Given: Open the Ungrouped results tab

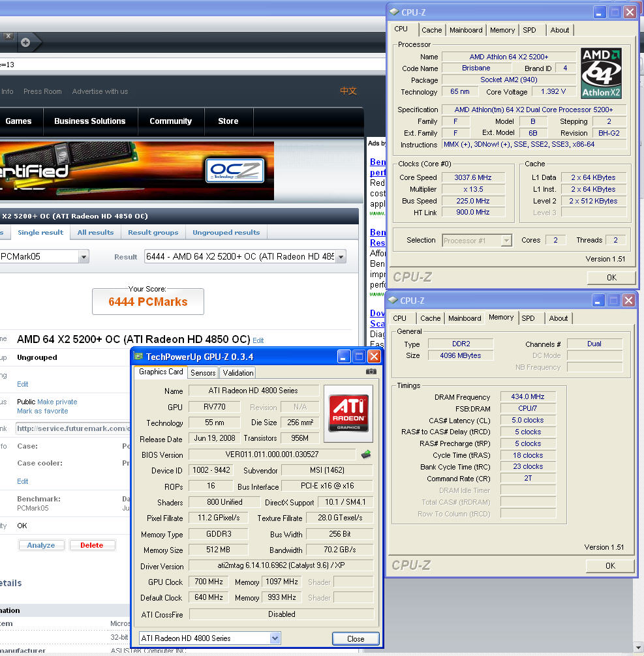Looking at the screenshot, I should click(x=226, y=232).
